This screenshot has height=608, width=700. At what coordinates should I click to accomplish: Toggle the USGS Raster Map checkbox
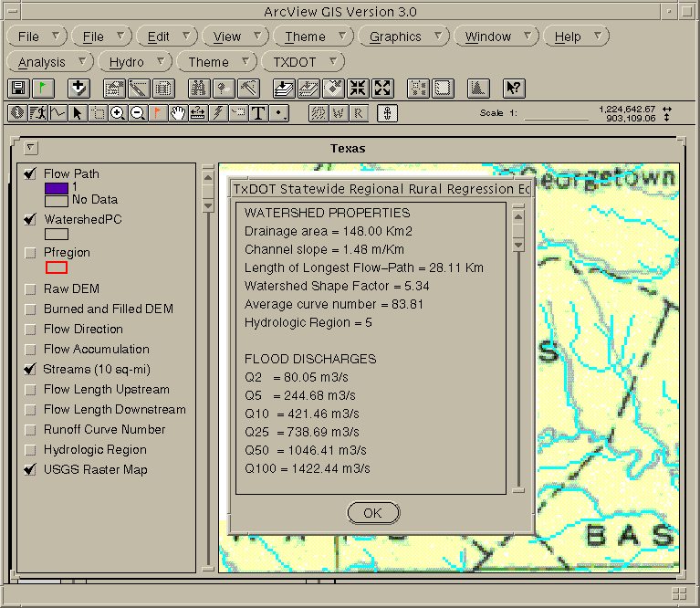(x=31, y=470)
